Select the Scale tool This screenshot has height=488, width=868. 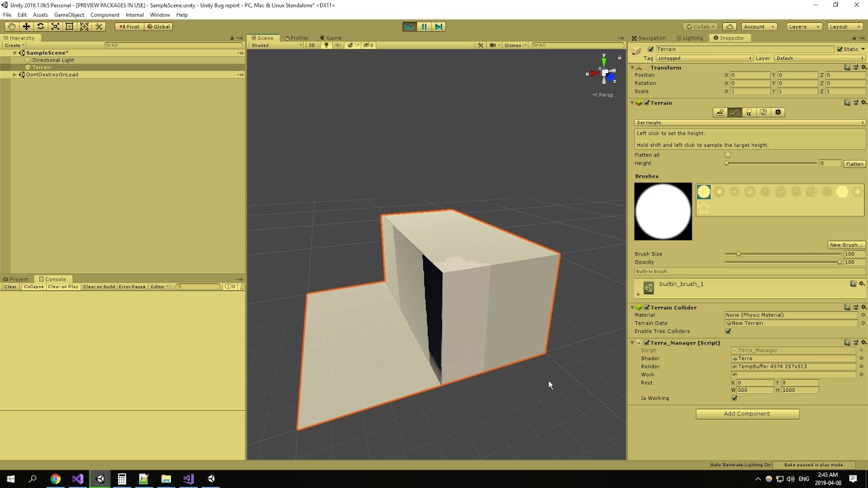click(x=55, y=26)
